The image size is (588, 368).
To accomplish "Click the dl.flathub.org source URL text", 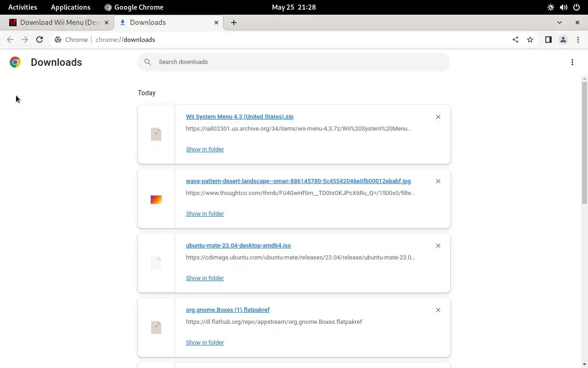I will (x=274, y=322).
